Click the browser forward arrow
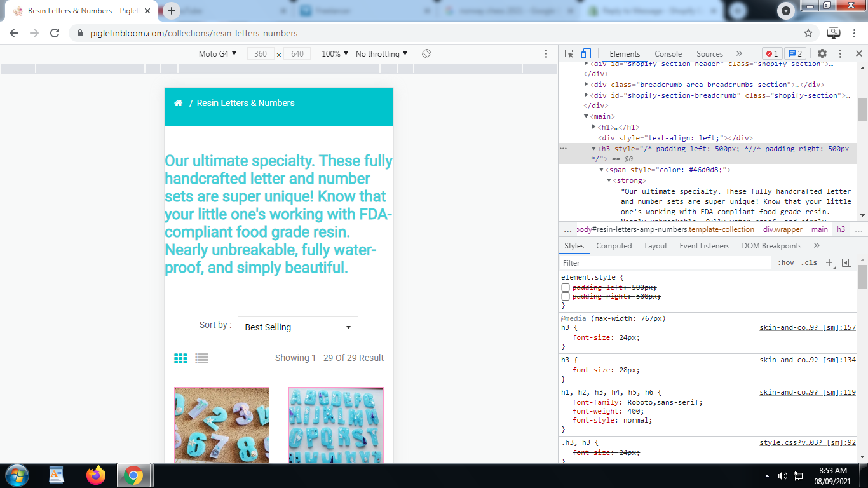Viewport: 868px width, 488px height. 34,33
